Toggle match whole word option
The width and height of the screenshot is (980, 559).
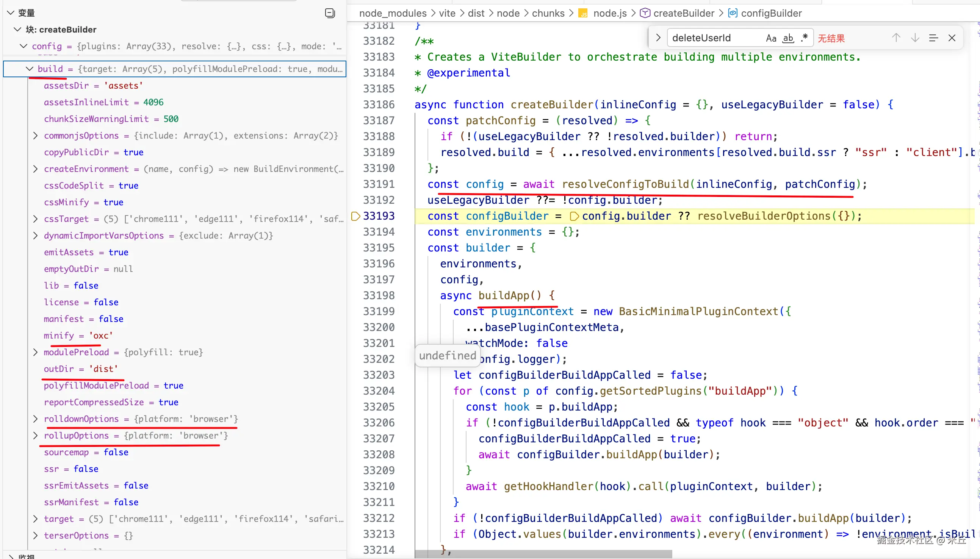(x=788, y=38)
